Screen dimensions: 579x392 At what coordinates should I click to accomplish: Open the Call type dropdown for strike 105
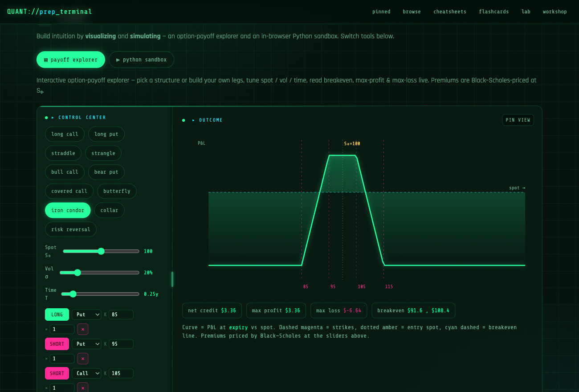tap(86, 373)
